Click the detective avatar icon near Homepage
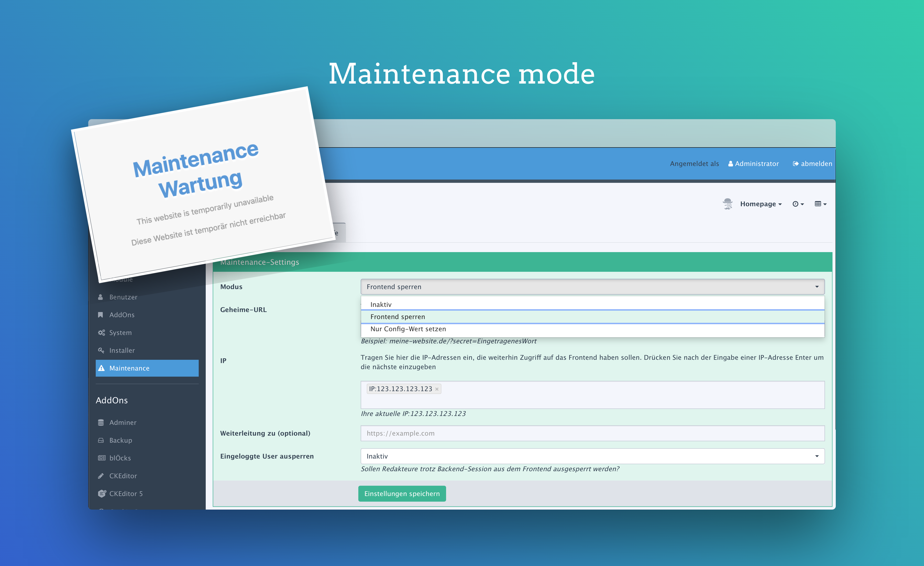The width and height of the screenshot is (924, 566). (x=727, y=204)
